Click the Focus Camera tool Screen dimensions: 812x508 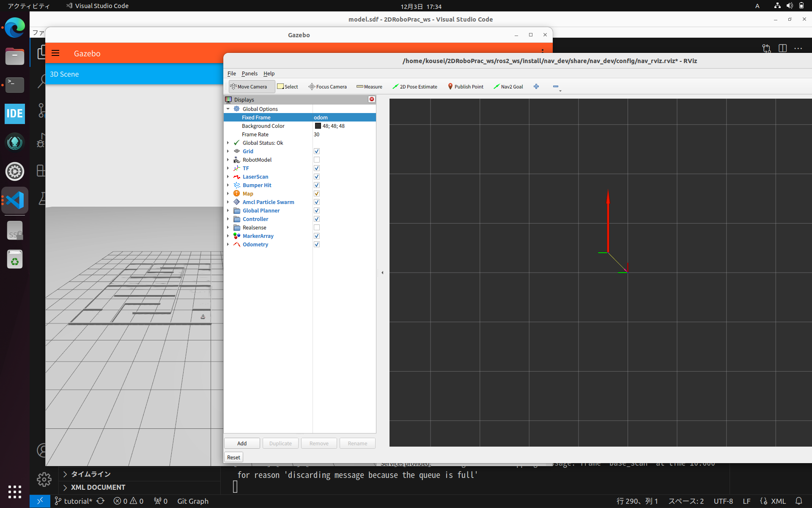[x=327, y=86]
